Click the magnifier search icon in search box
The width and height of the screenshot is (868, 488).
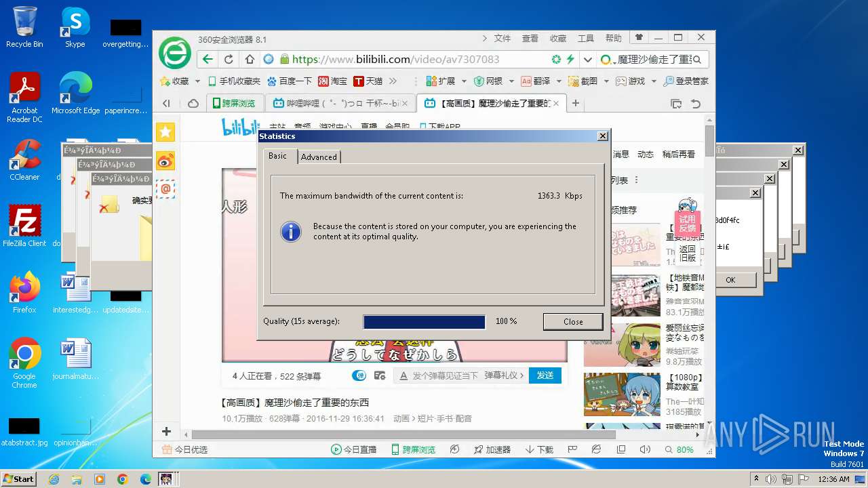(697, 59)
